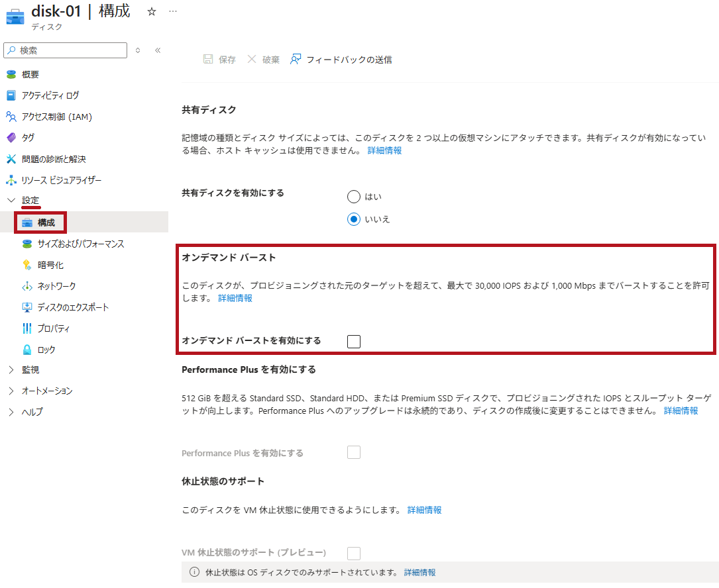719x588 pixels.
Task: Click the feedback icon in toolbar
Action: click(x=296, y=60)
